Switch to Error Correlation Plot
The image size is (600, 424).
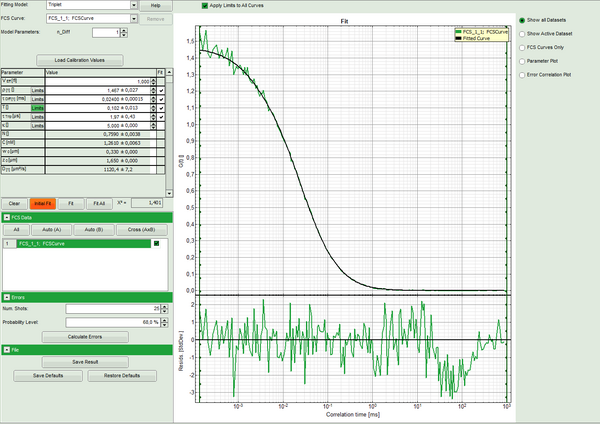pyautogui.click(x=520, y=73)
